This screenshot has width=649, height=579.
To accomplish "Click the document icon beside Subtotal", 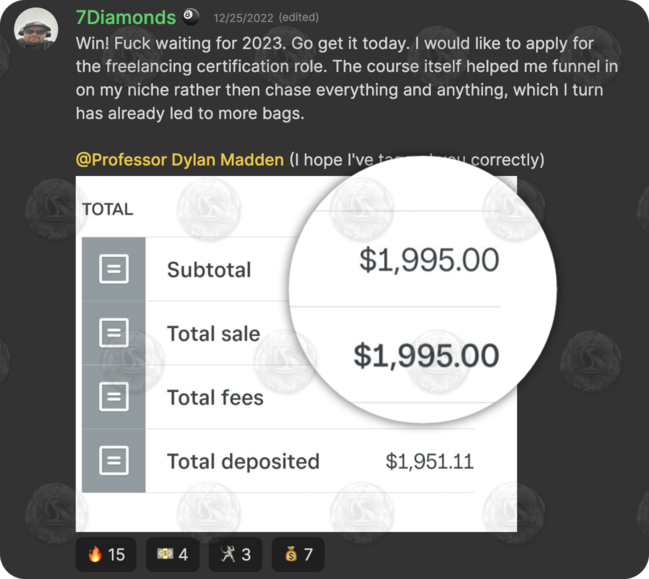I will click(x=114, y=269).
